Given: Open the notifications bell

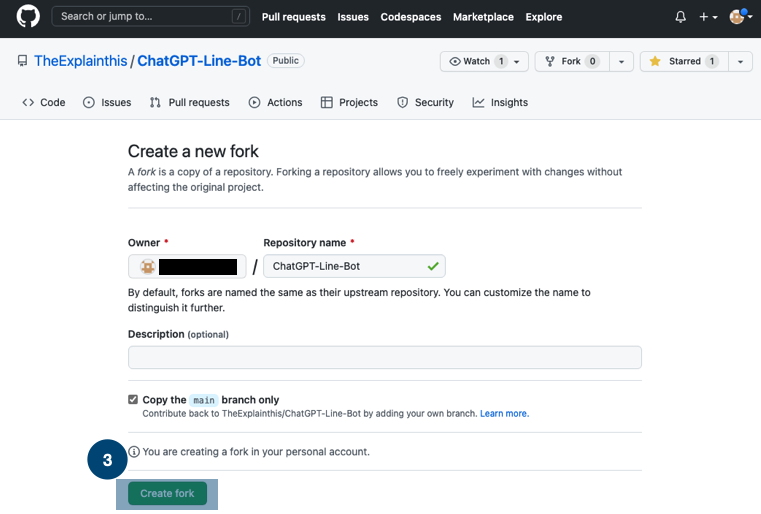Looking at the screenshot, I should click(x=680, y=17).
